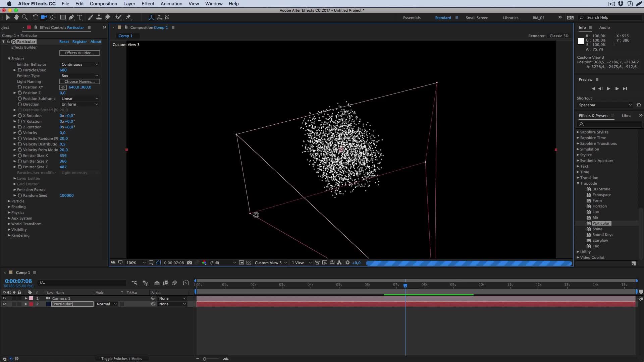Select the Puppet Pin tool
This screenshot has width=644, height=362.
[x=128, y=17]
